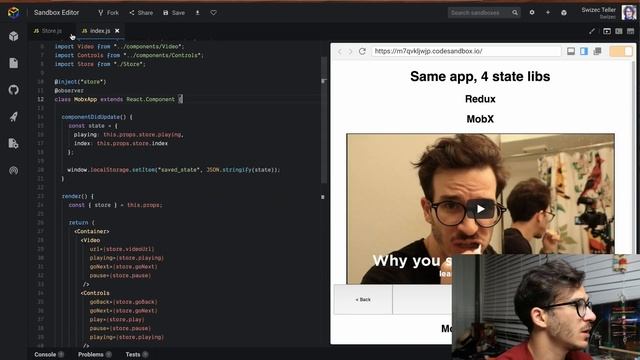Click the round icon beside the plus

pyautogui.click(x=564, y=13)
